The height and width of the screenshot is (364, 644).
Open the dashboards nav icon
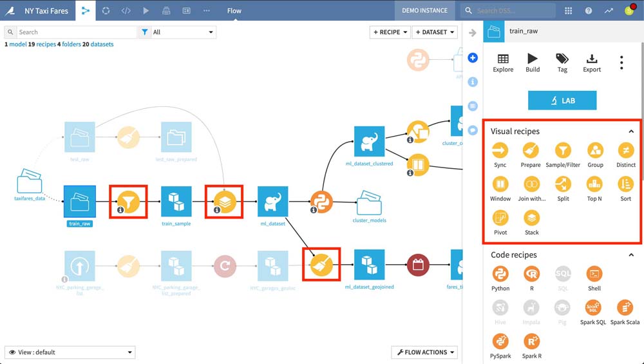point(187,11)
